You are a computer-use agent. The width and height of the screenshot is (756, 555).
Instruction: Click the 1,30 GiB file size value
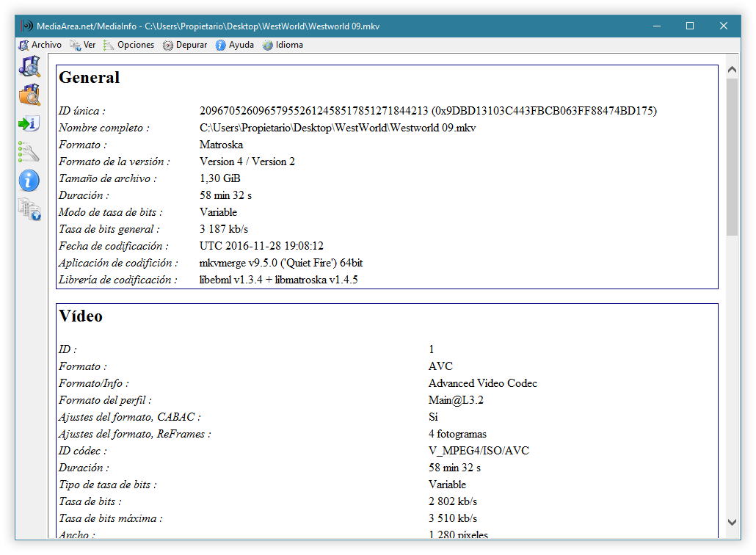(220, 178)
